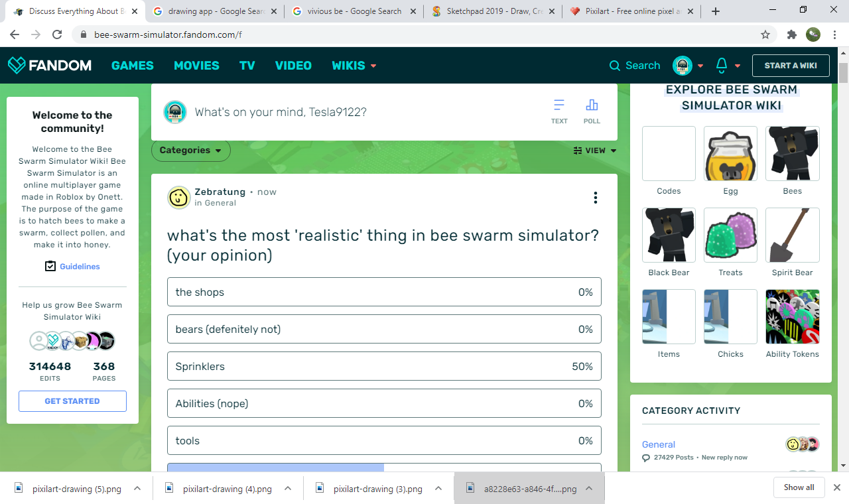This screenshot has height=504, width=849.
Task: Vote for 'Sprinklers' poll option
Action: click(384, 366)
